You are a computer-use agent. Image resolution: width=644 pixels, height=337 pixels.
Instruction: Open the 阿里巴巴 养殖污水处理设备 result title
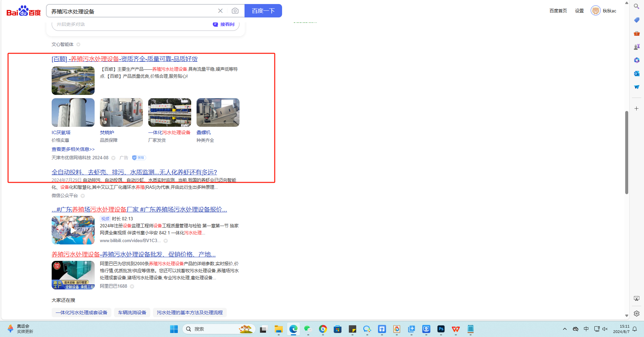pos(133,254)
